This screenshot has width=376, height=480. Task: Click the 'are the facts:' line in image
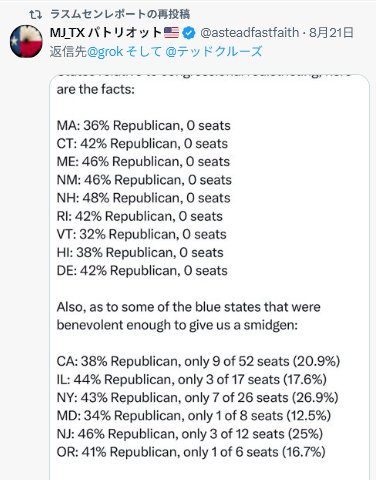(96, 89)
